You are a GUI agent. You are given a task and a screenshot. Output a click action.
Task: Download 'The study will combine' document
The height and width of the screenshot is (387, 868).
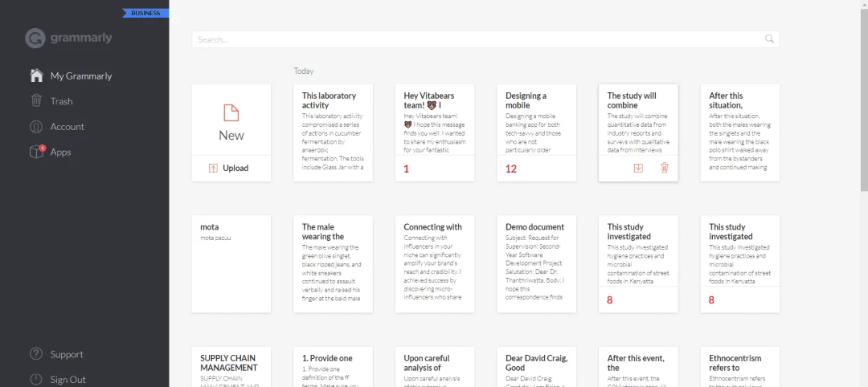pyautogui.click(x=638, y=168)
